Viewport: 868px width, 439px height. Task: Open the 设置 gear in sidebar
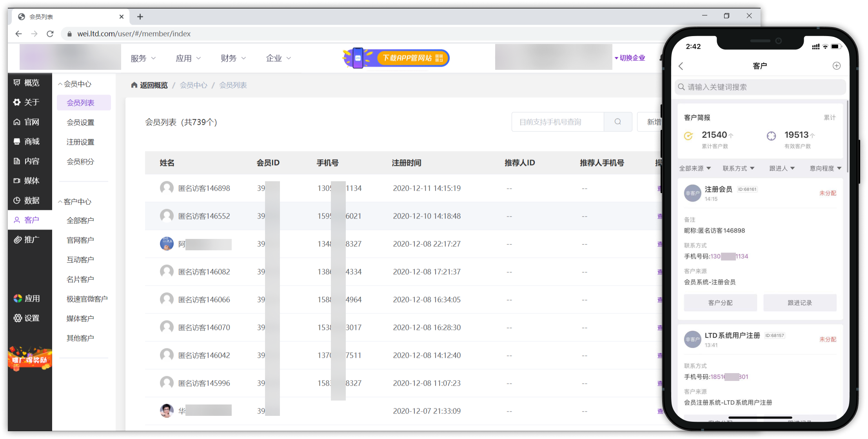(x=27, y=318)
